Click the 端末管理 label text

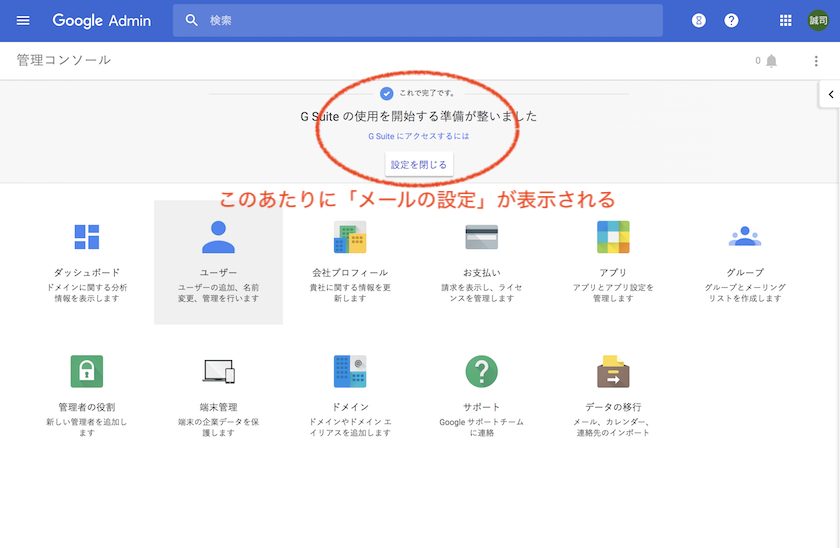(219, 407)
